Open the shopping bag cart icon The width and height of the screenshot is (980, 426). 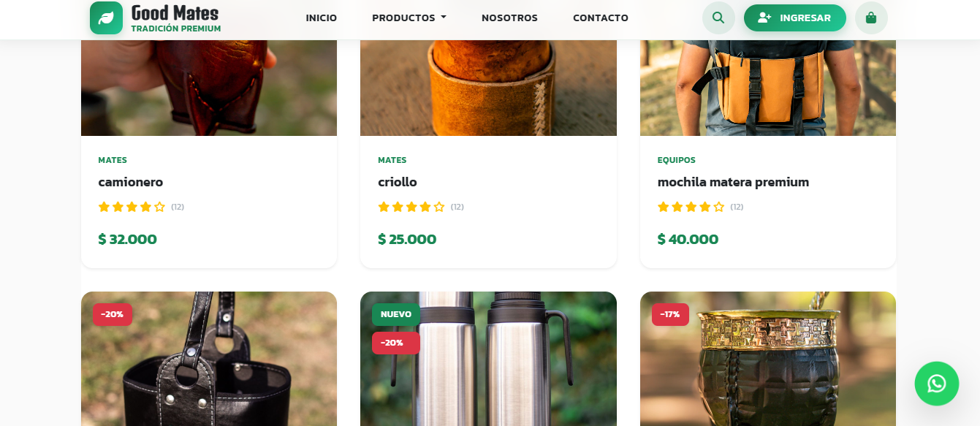(x=871, y=17)
